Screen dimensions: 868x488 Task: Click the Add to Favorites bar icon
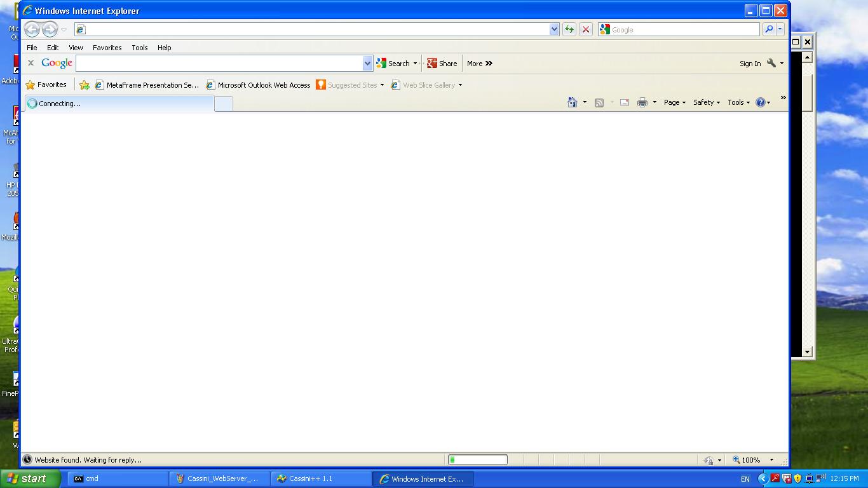(x=85, y=85)
